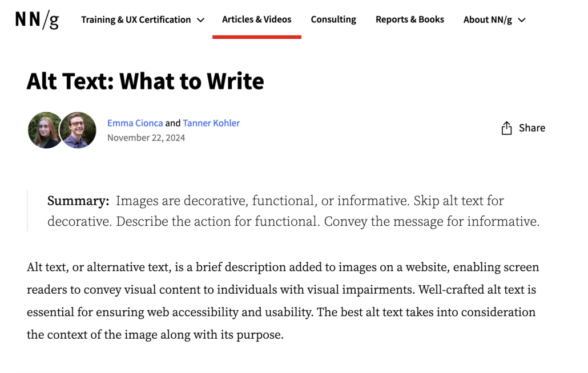588x373 pixels.
Task: Click the Share upload-arrow icon
Action: tap(506, 128)
